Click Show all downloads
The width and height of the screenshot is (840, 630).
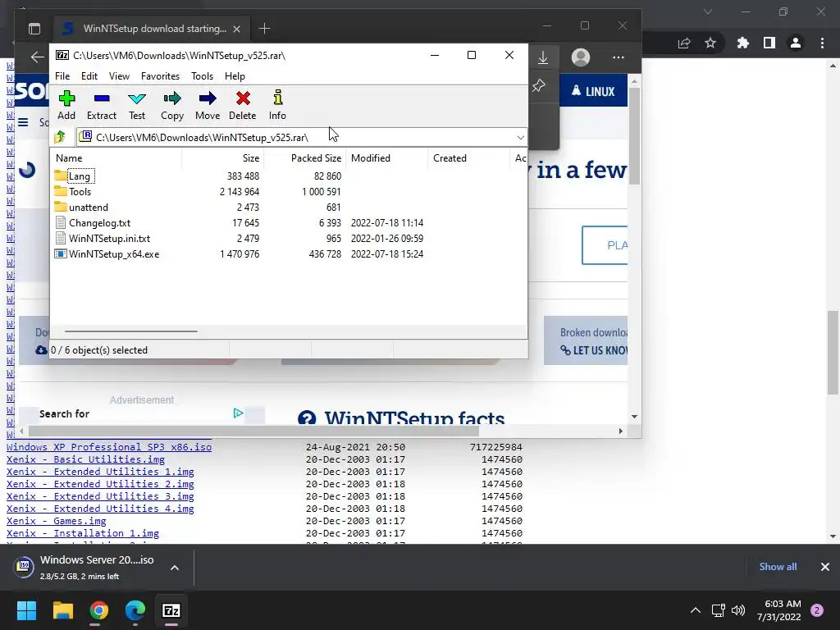778,566
